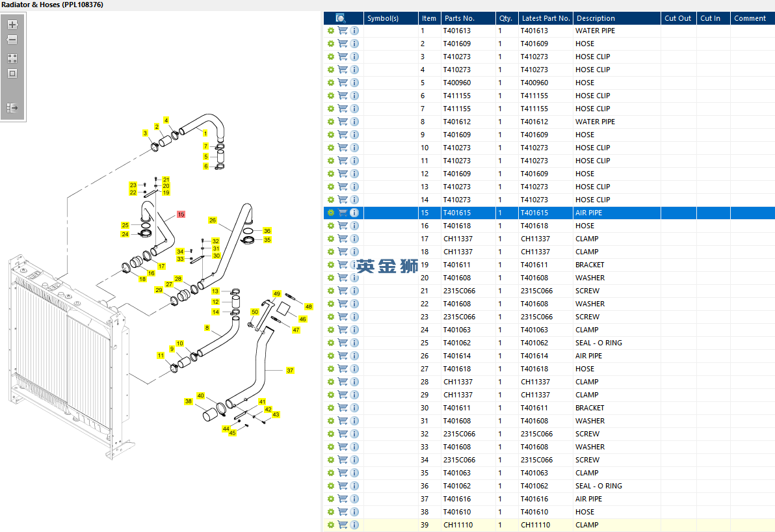This screenshot has height=532, width=775.
Task: Select callout 16 in the diagram
Action: [151, 273]
